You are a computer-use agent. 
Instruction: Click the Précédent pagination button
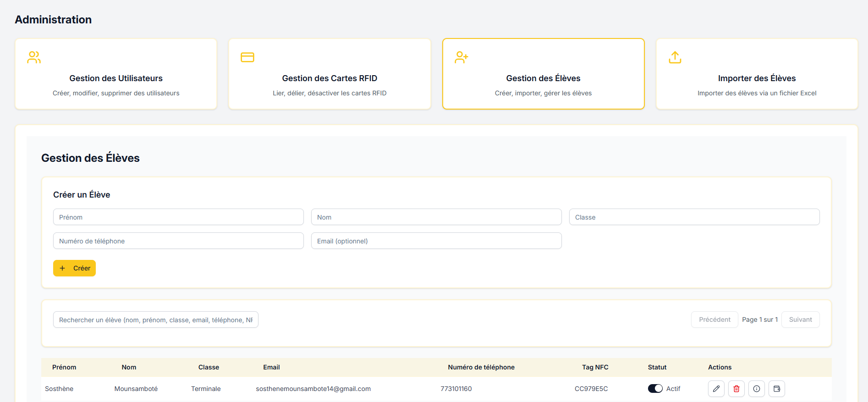point(714,319)
